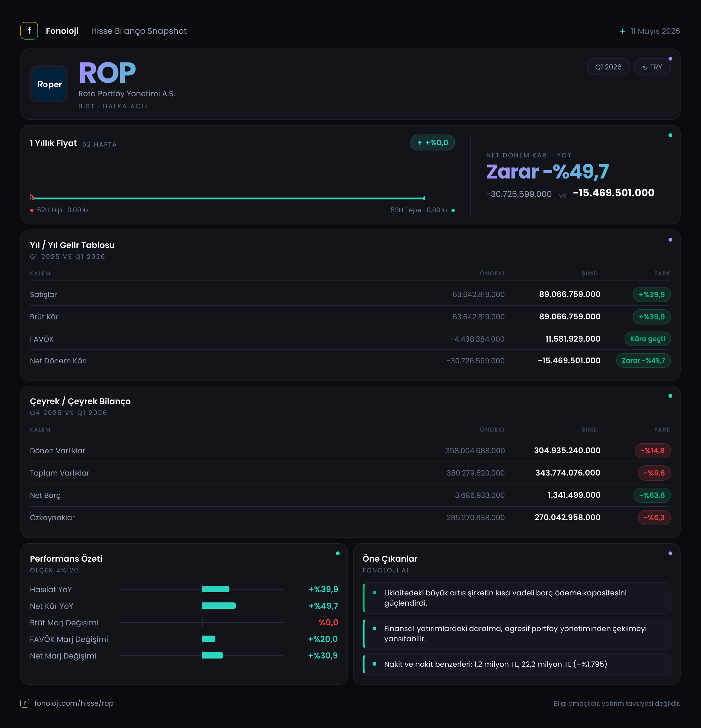701x728 pixels.
Task: Click the small Fonoloji logo in footer
Action: 25,703
